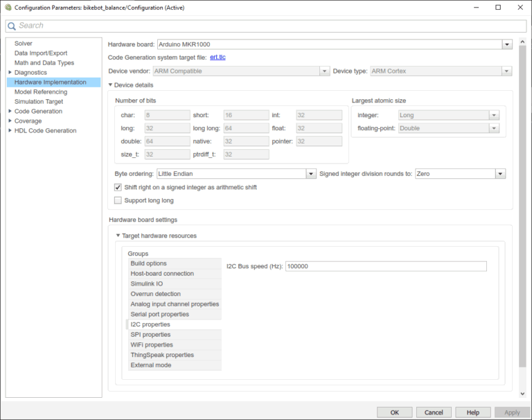Viewport: 532px width, 420px height.
Task: Click the I2C Bus speed field
Action: tap(385, 266)
